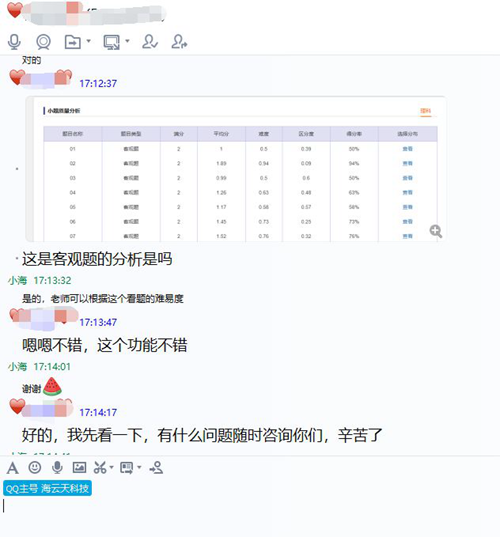Start a voice call with the microphone icon
This screenshot has width=500, height=537.
click(x=14, y=42)
